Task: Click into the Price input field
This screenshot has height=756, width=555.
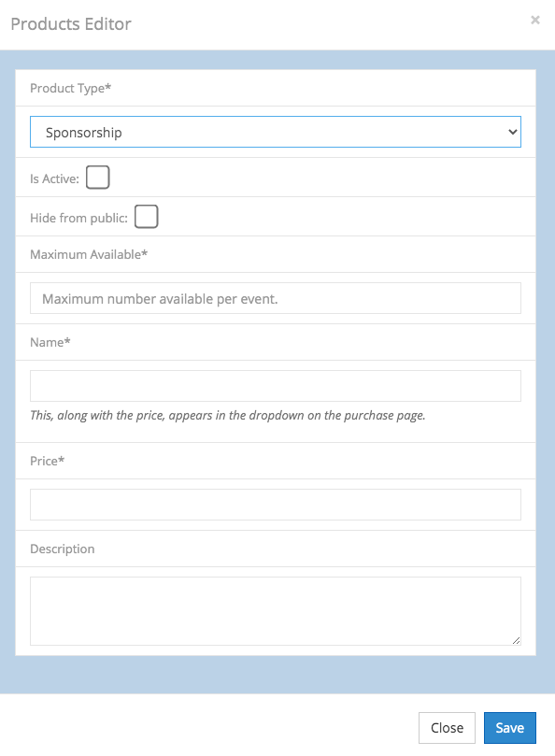Action: (276, 505)
